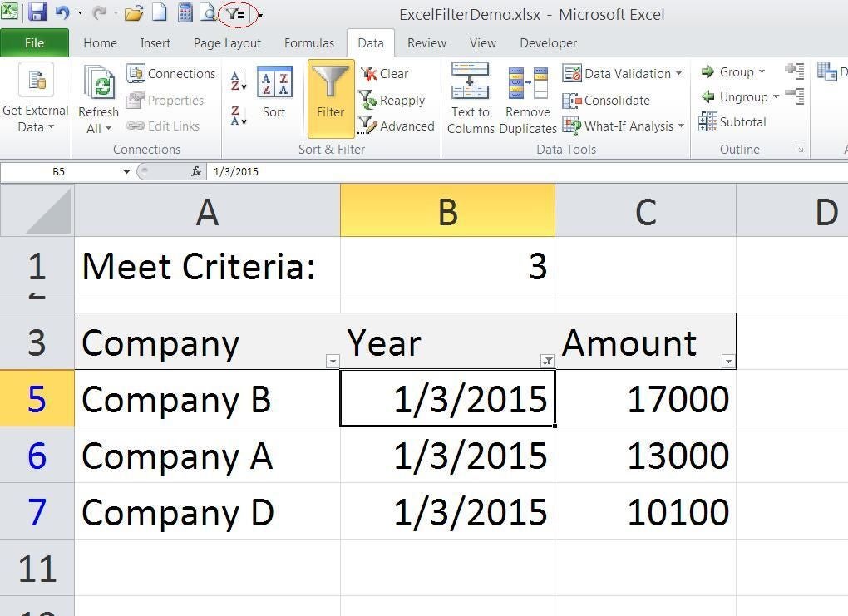
Task: Open the File tab
Action: point(34,43)
